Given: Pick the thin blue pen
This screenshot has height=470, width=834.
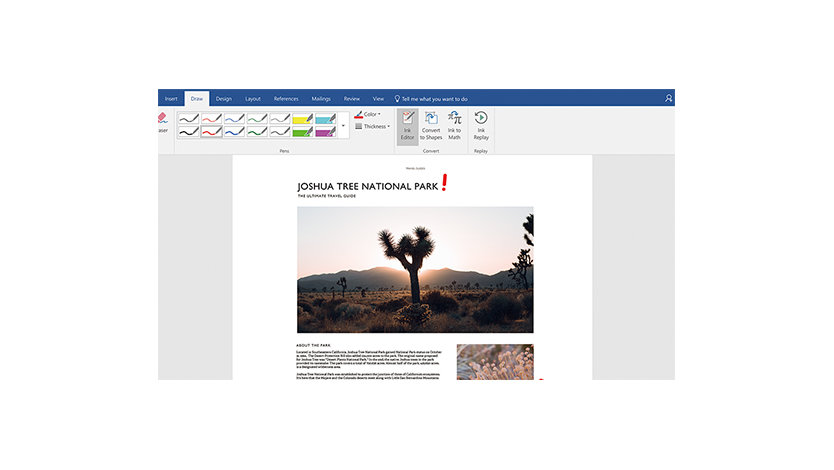Looking at the screenshot, I should point(234,118).
